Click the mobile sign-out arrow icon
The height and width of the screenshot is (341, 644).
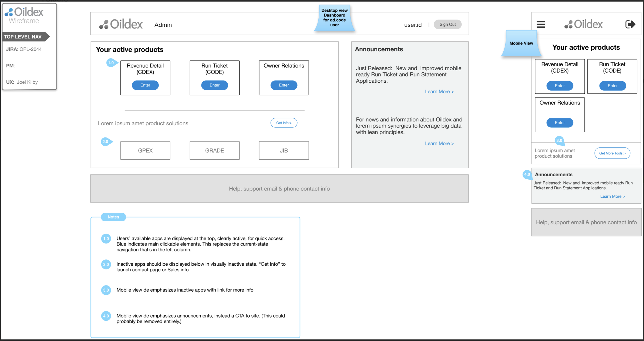(x=630, y=24)
